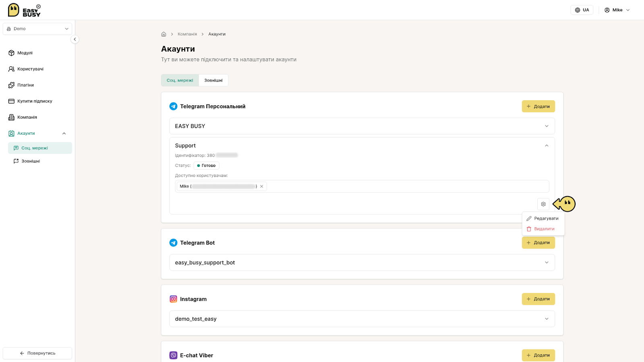644x362 pixels.
Task: Click the Mike user tag
Action: pyautogui.click(x=222, y=186)
